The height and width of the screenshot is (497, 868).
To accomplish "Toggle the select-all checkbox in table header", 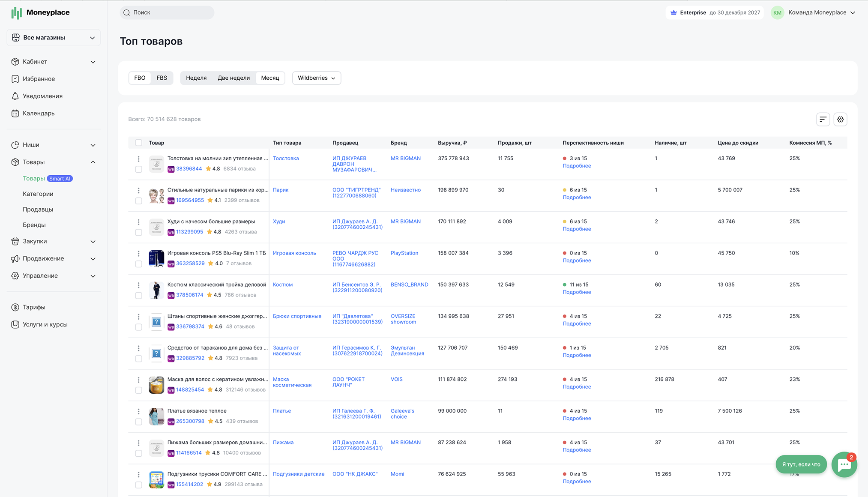I will pyautogui.click(x=138, y=143).
